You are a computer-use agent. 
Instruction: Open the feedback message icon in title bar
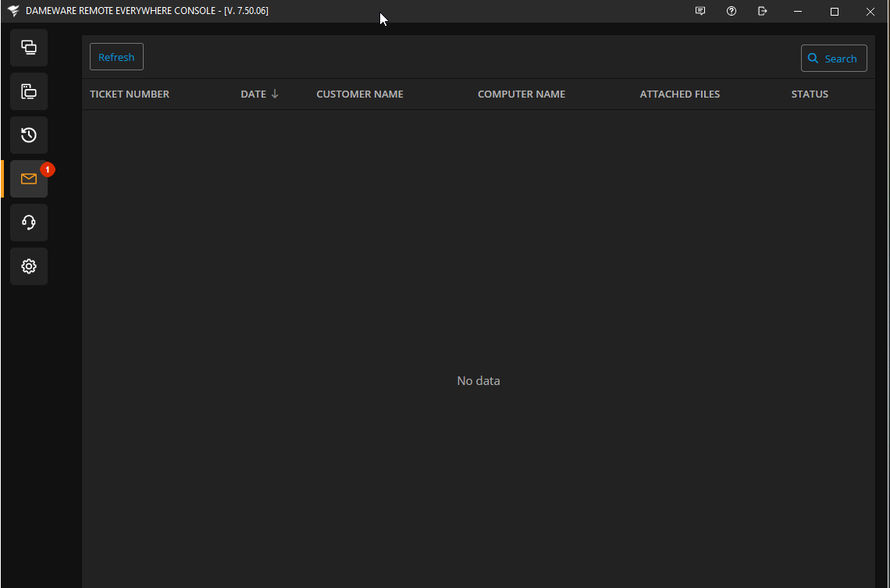click(x=700, y=11)
